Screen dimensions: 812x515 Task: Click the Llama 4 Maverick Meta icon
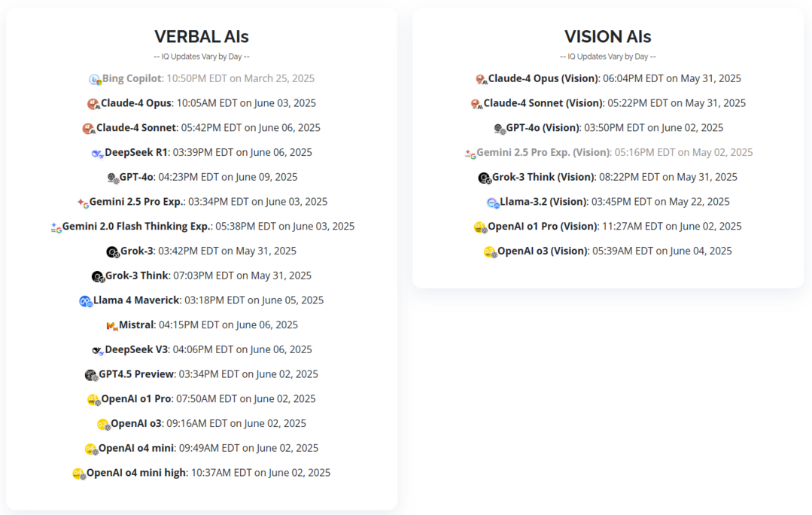(86, 301)
